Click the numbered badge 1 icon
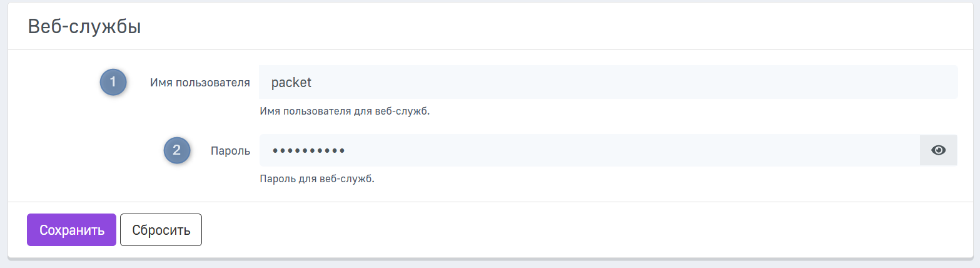Viewport: 980px width, 268px height. pos(113,82)
